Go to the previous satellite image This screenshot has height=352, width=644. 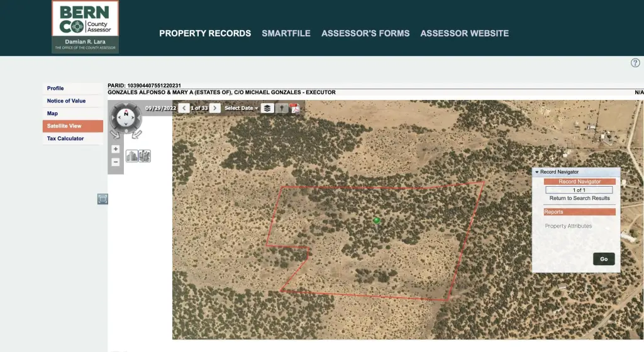(x=184, y=108)
